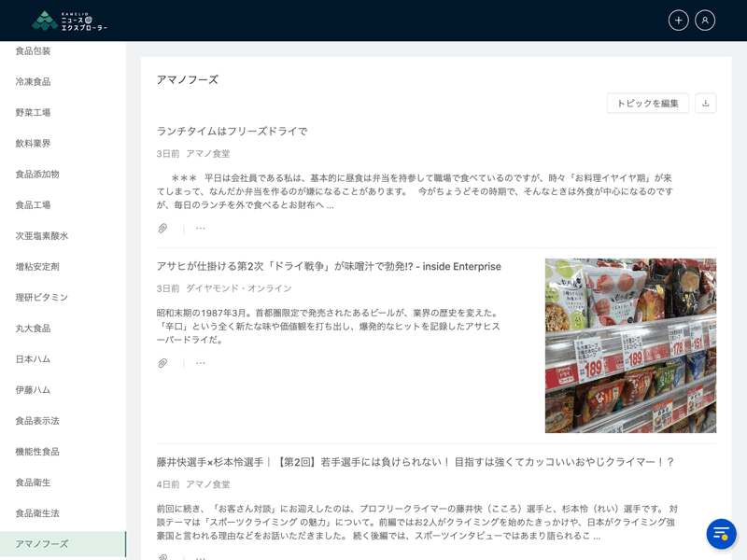Click source アマノ食堂 under 藤井快 article
Image resolution: width=747 pixels, height=560 pixels.
click(x=207, y=484)
